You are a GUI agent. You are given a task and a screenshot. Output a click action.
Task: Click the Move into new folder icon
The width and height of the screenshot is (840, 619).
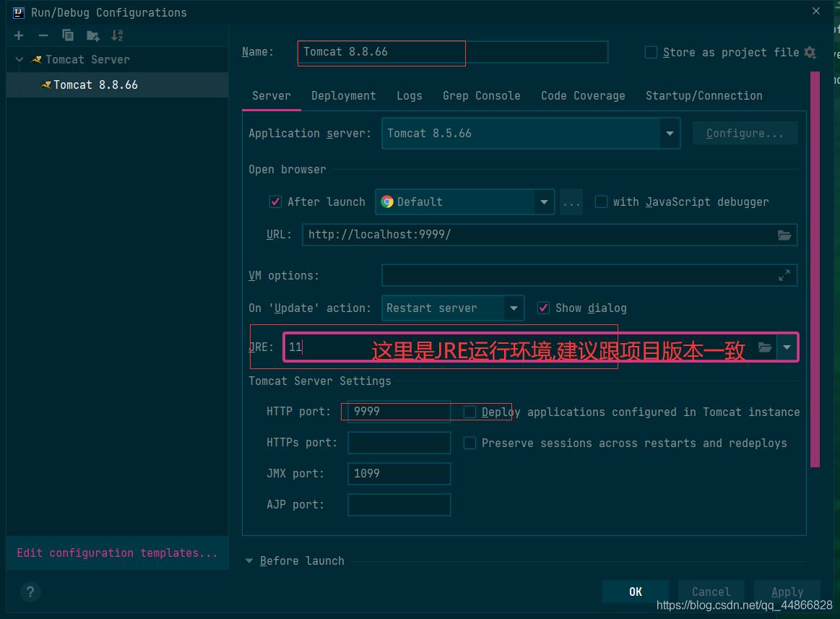pyautogui.click(x=92, y=35)
